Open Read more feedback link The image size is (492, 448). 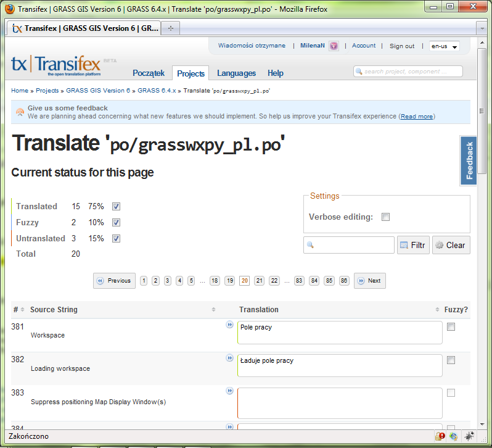pos(417,117)
